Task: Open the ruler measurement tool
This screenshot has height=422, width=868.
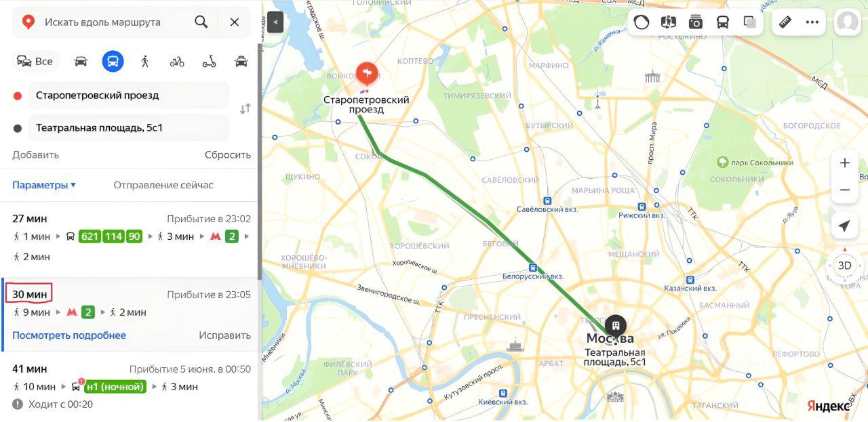Action: 785,22
